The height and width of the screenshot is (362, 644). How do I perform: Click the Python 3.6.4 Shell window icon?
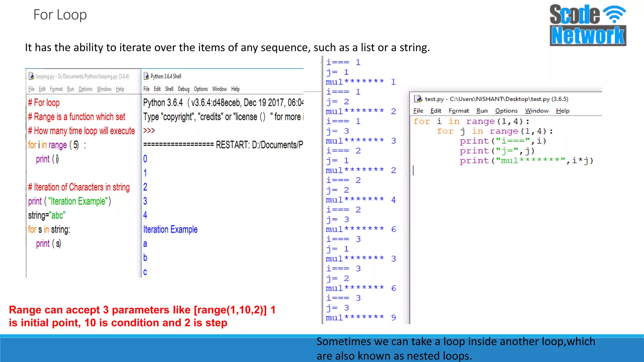(x=146, y=76)
